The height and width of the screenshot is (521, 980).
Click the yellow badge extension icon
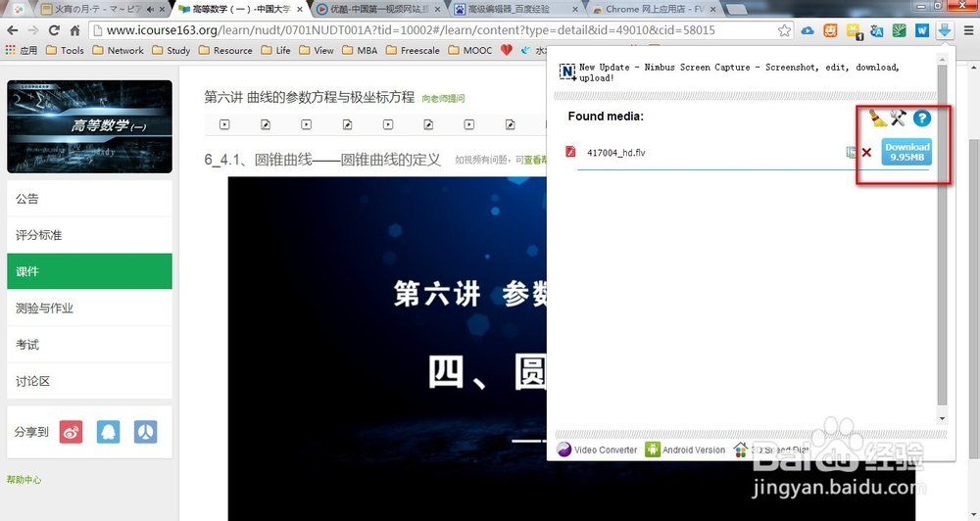tap(854, 30)
